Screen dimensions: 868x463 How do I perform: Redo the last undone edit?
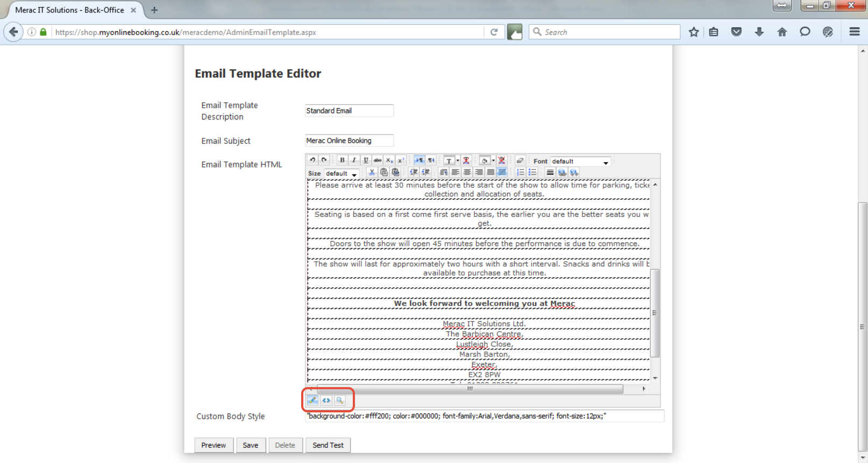[x=324, y=160]
